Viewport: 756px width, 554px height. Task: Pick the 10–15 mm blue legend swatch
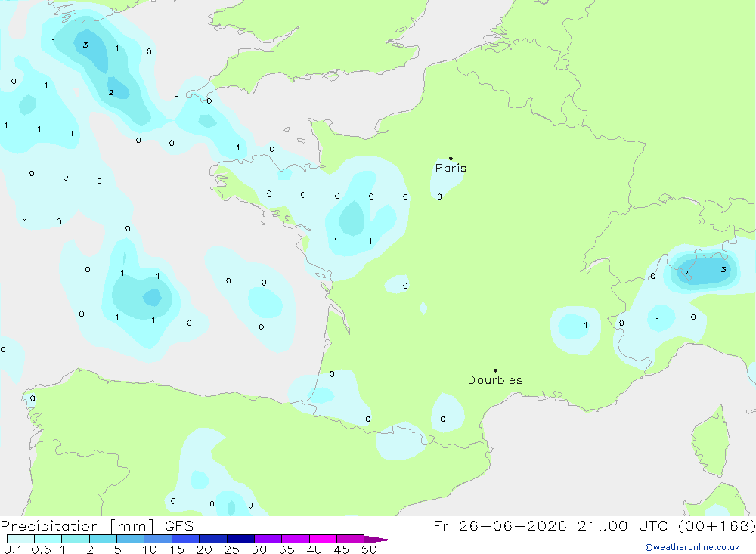[158, 539]
